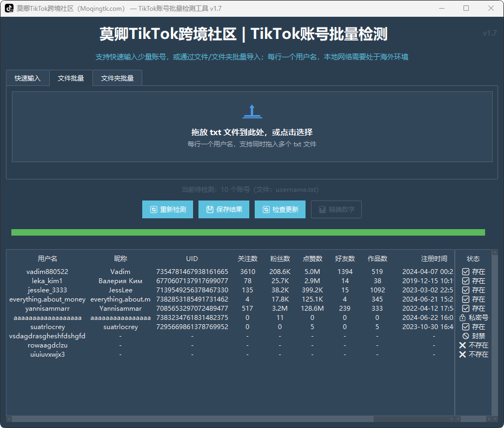Click nickname Валерия Ким cell
Screen dimensions: 504x428
coord(120,281)
